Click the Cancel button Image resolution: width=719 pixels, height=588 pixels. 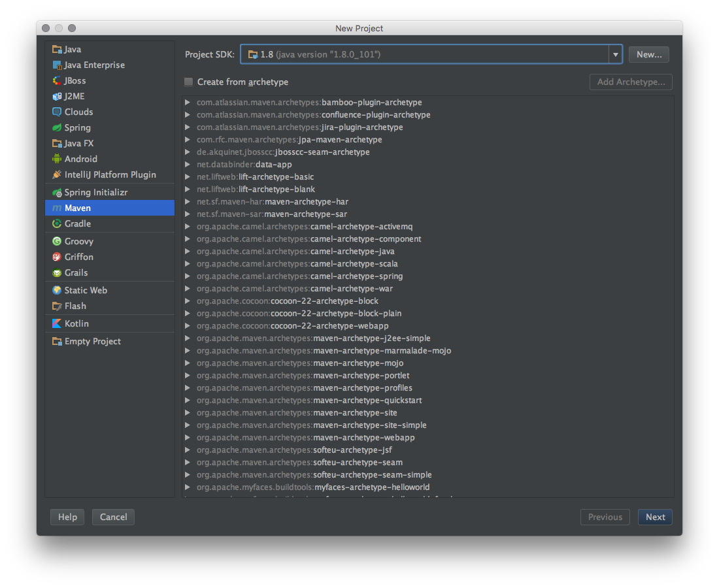pos(113,517)
